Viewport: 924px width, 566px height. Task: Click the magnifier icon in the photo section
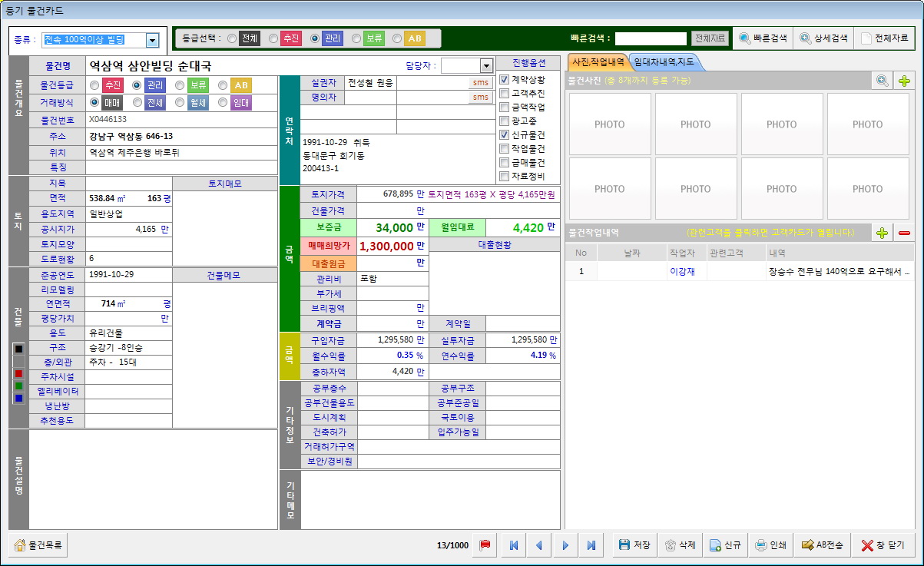(882, 80)
